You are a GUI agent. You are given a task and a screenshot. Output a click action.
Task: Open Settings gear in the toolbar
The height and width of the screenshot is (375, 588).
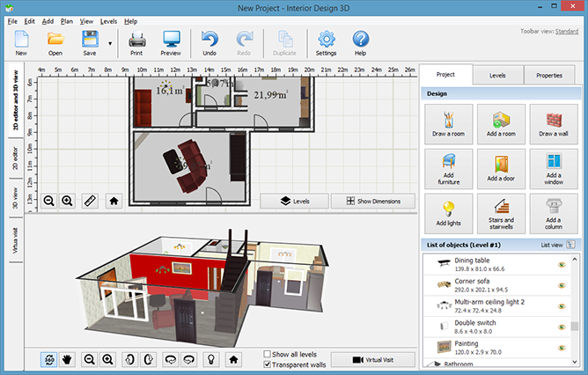tap(326, 43)
